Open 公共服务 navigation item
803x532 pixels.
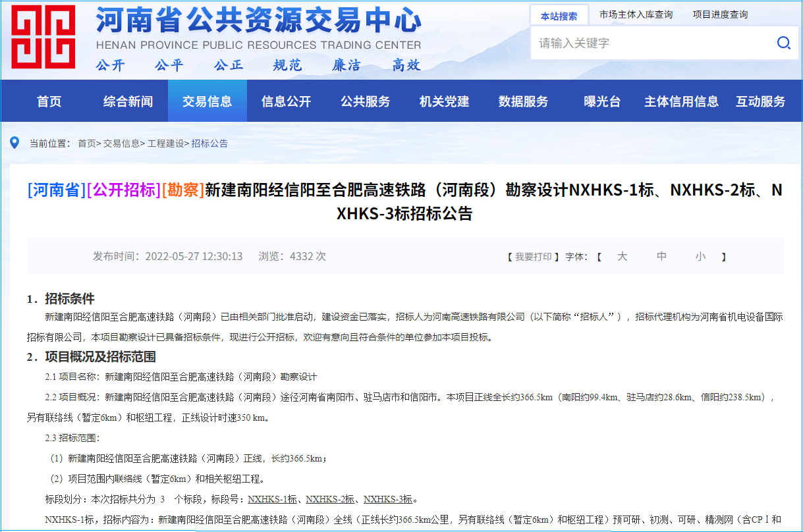(x=365, y=101)
